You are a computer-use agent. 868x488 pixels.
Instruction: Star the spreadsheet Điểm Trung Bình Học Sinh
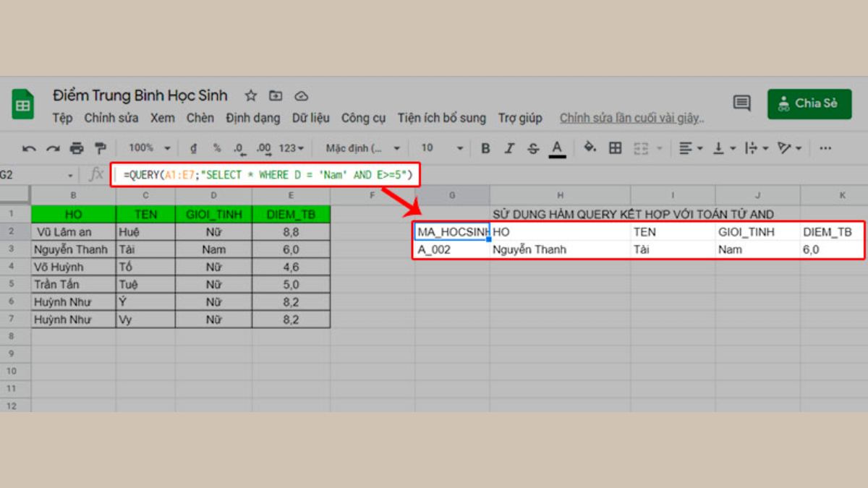tap(250, 95)
